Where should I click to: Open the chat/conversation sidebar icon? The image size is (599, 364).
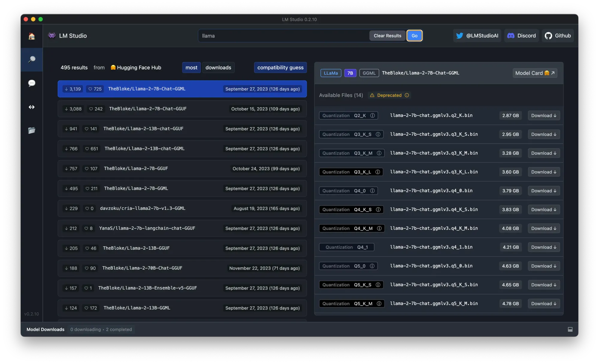click(32, 83)
